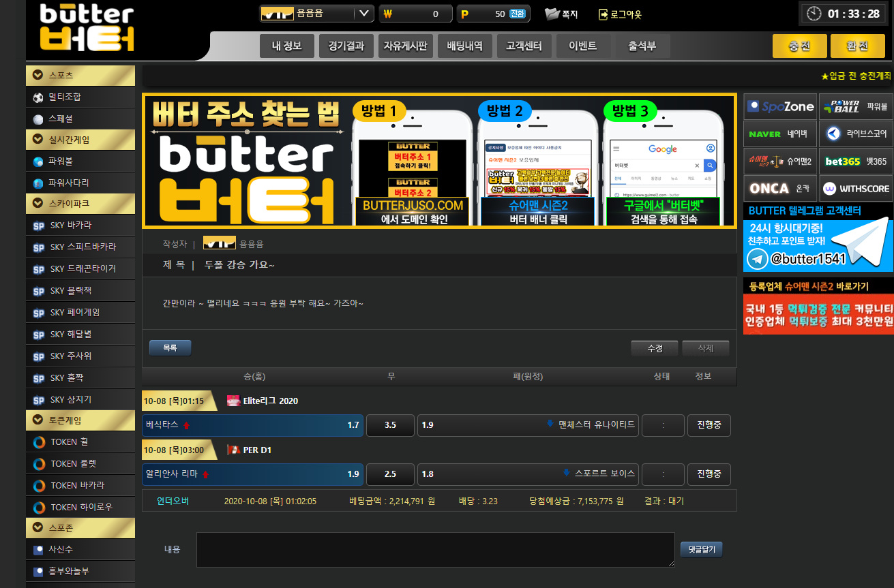The width and height of the screenshot is (894, 588).
Task: Click the butter 버터 logo
Action: (x=87, y=29)
